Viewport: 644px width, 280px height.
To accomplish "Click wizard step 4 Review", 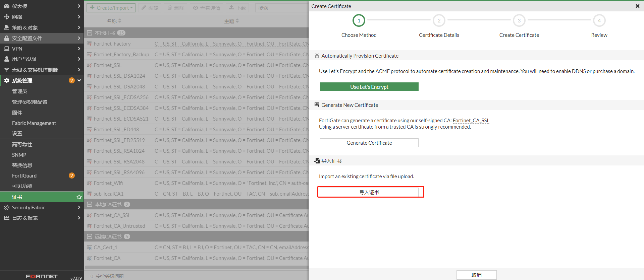I will tap(599, 21).
